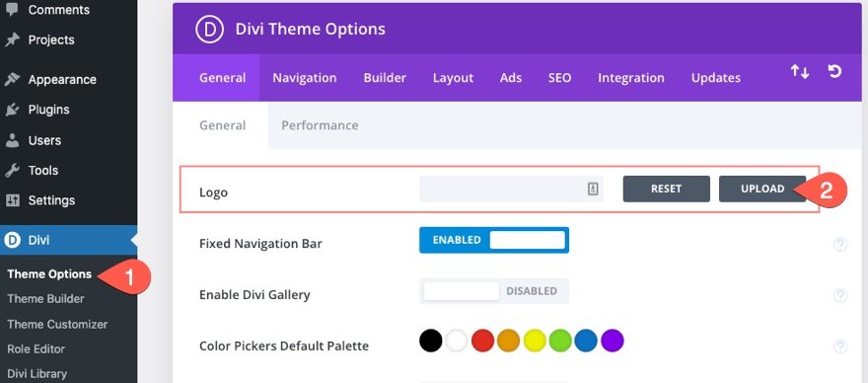Click the Projects pin icon

point(12,39)
